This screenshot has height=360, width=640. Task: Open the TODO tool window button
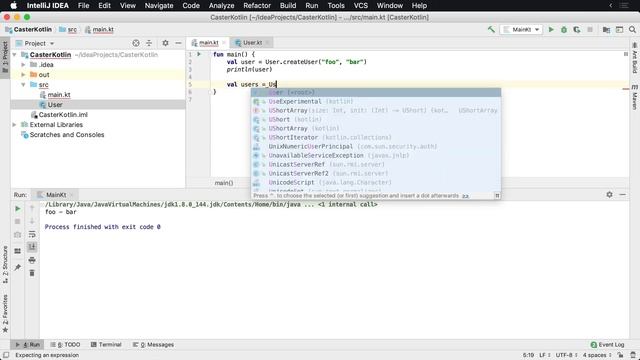click(x=65, y=344)
